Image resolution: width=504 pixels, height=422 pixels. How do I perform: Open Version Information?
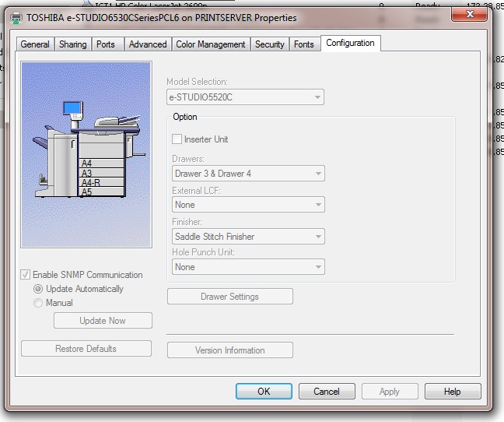(x=230, y=350)
